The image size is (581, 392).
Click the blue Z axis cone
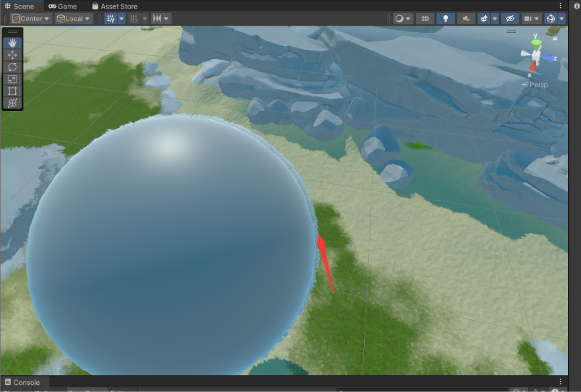click(547, 58)
